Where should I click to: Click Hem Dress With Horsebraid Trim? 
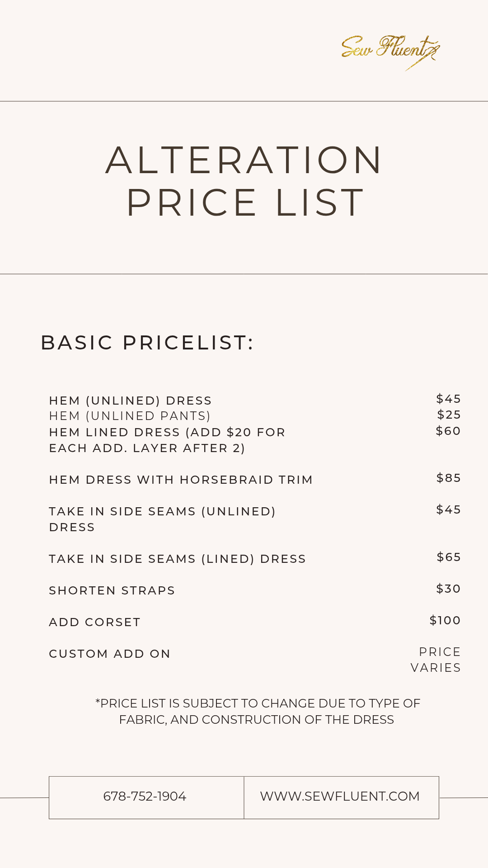(181, 480)
